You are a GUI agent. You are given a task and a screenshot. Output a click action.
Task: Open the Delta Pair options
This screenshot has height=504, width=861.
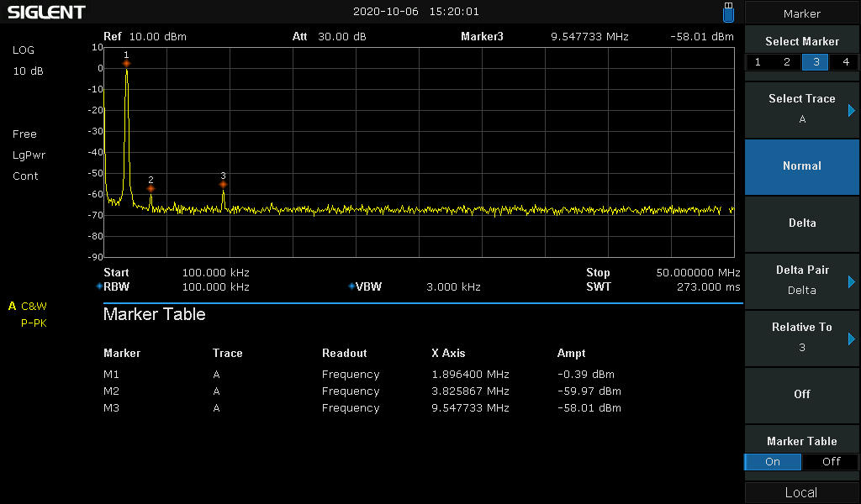[801, 281]
